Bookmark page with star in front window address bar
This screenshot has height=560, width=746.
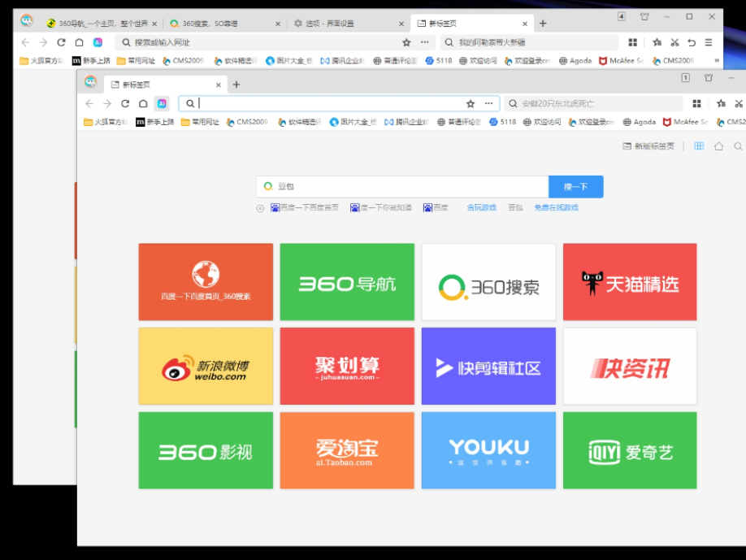(x=471, y=103)
